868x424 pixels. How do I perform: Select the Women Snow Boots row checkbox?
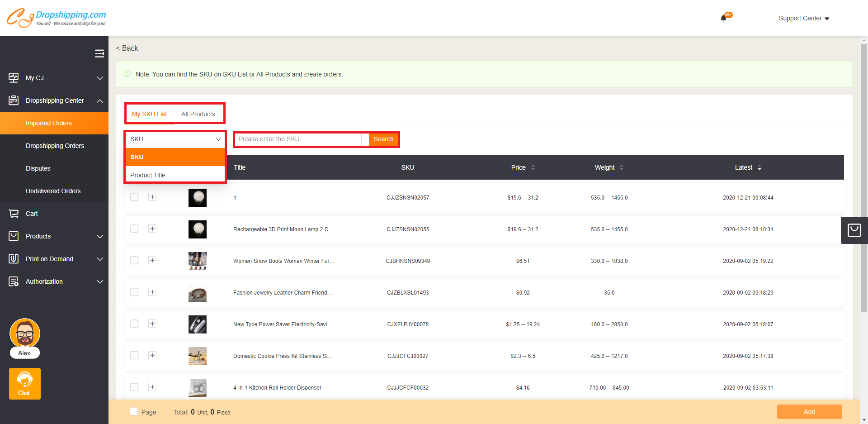[x=134, y=261]
